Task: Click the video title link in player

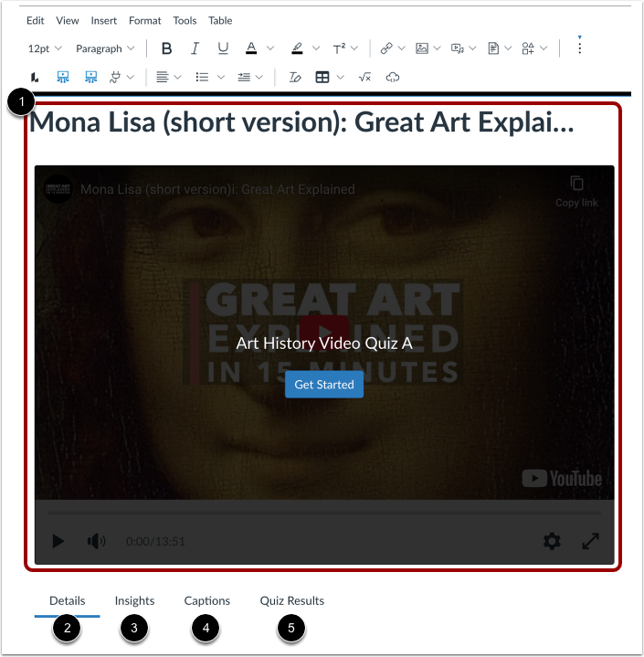Action: pyautogui.click(x=217, y=189)
